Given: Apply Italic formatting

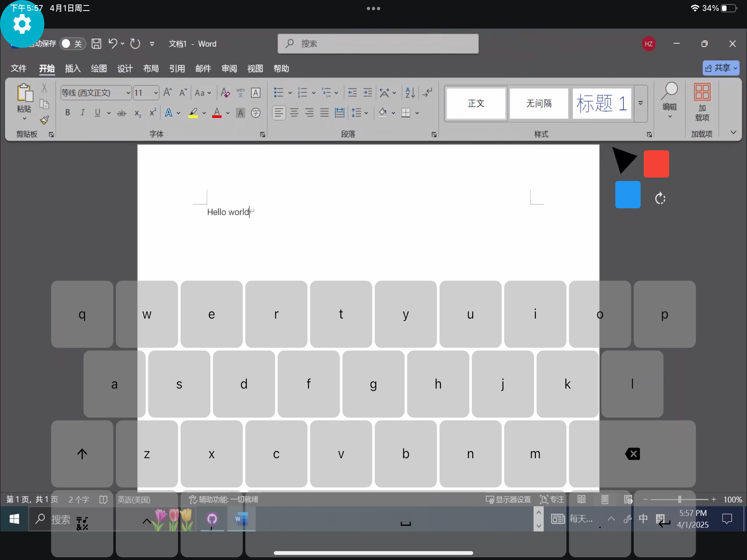Looking at the screenshot, I should coord(83,113).
